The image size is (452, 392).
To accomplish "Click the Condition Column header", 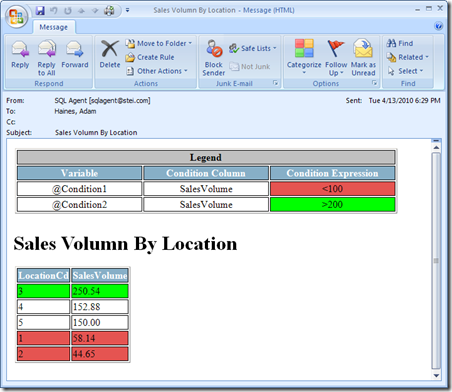I will point(206,173).
